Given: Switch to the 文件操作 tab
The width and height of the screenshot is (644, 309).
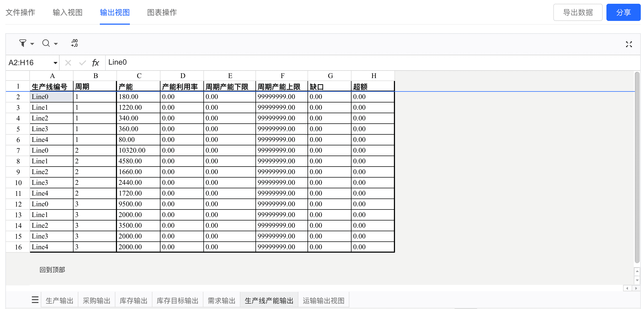Looking at the screenshot, I should 20,12.
